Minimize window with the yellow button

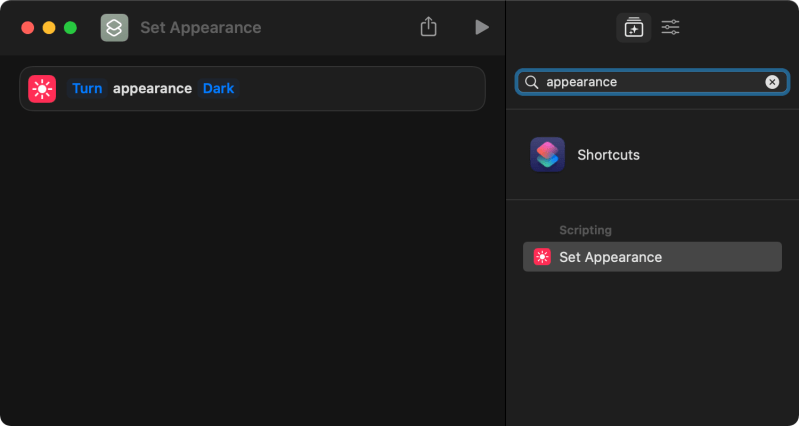point(49,28)
